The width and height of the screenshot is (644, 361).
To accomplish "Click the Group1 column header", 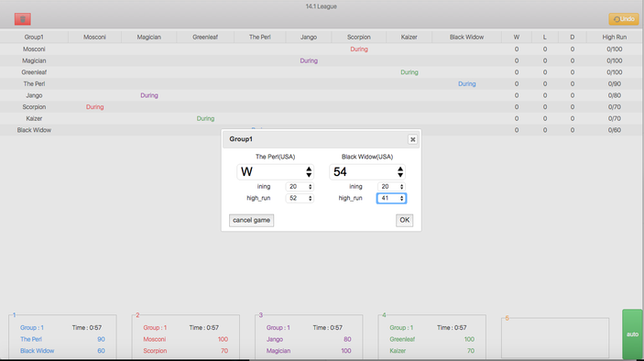I will click(34, 37).
